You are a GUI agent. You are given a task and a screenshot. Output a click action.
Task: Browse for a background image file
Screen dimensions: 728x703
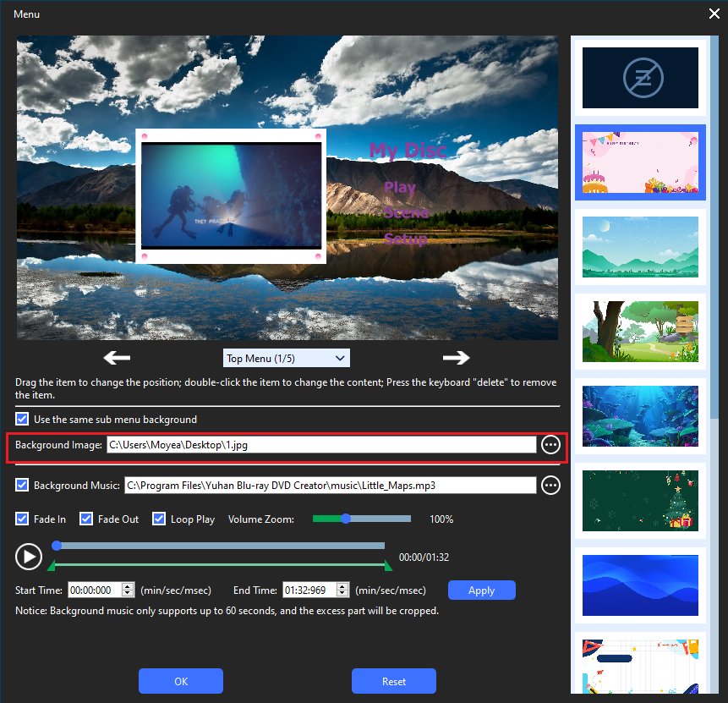tap(551, 445)
